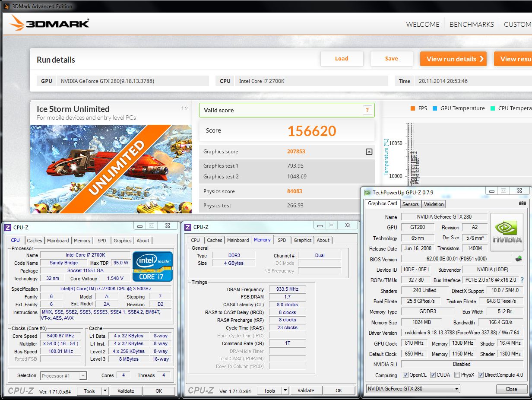
Task: Toggle the DirectCompute 4.0 checkbox
Action: click(x=481, y=375)
